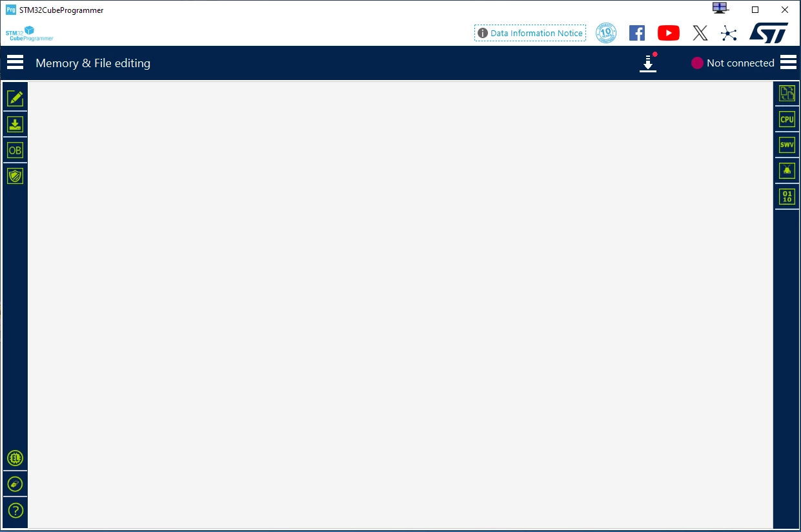The height and width of the screenshot is (532, 801).
Task: Click the Memory & File editing heading
Action: 93,63
